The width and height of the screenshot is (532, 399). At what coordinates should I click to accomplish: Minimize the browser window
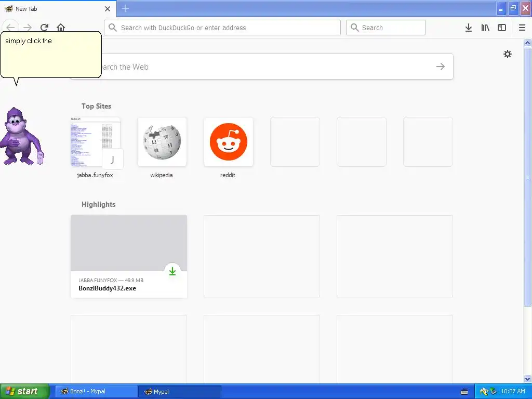point(501,8)
